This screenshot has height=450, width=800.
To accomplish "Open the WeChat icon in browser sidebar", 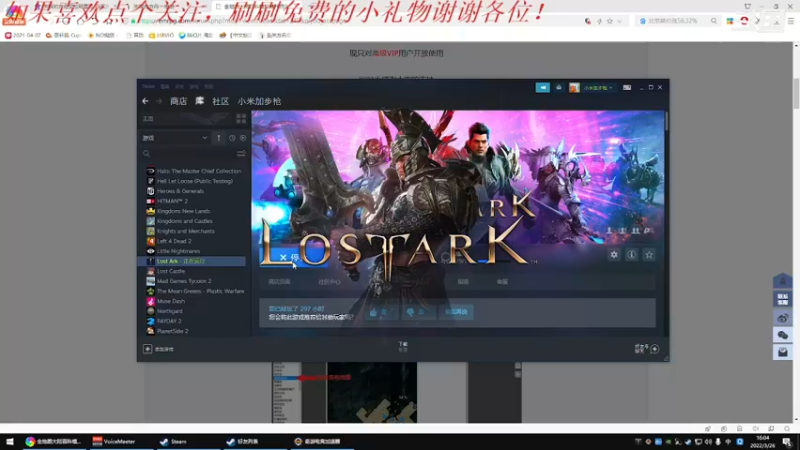I will pos(783,335).
